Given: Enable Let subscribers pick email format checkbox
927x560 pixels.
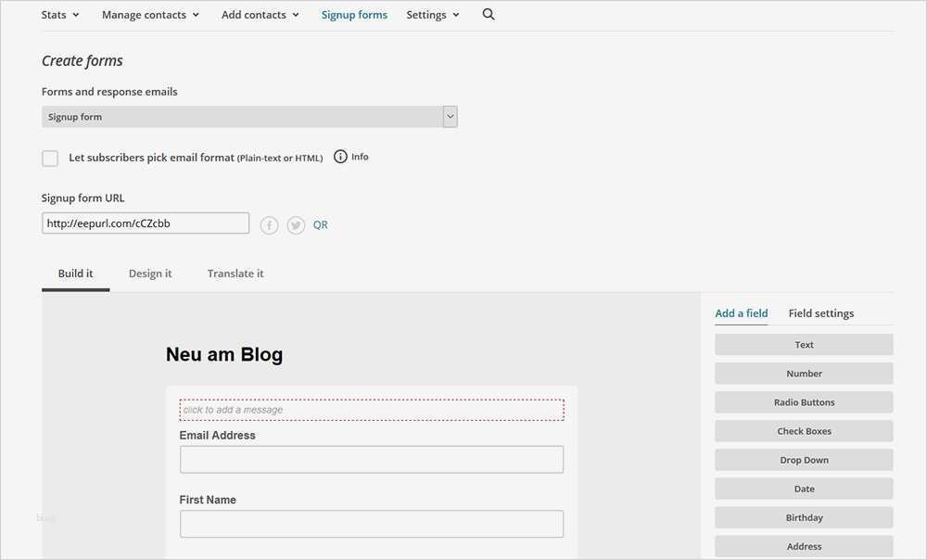Looking at the screenshot, I should (50, 159).
